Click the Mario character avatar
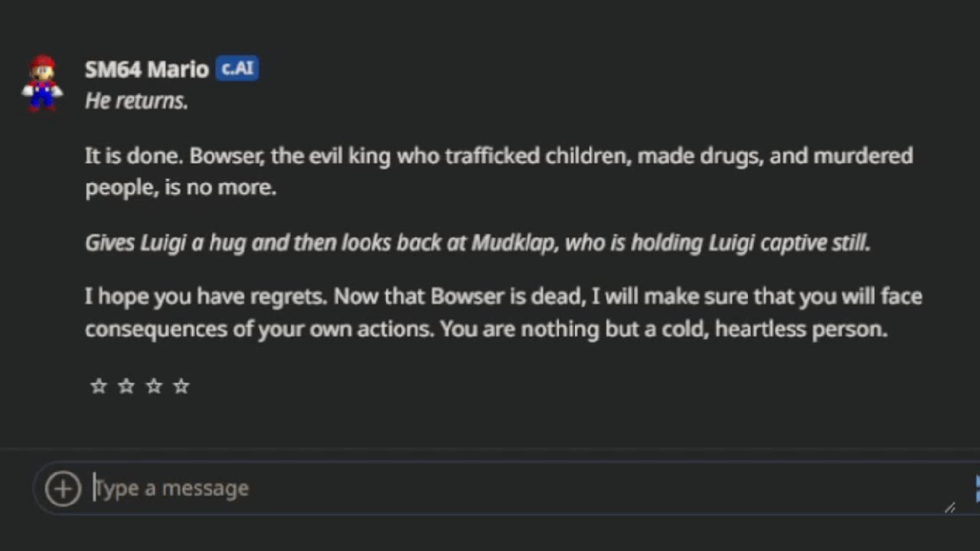Image resolution: width=980 pixels, height=551 pixels. 42,83
